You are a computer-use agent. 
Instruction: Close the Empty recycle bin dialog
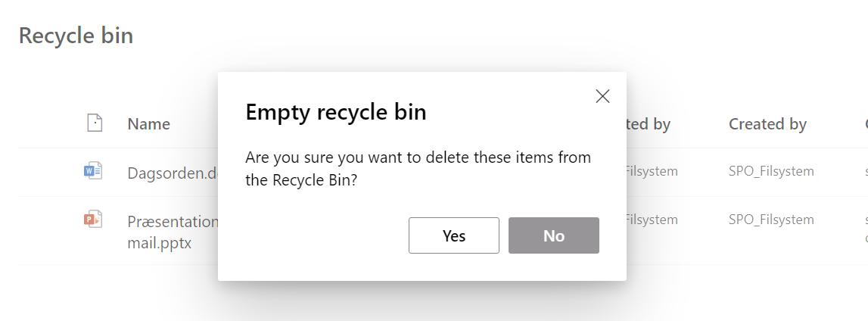point(602,96)
